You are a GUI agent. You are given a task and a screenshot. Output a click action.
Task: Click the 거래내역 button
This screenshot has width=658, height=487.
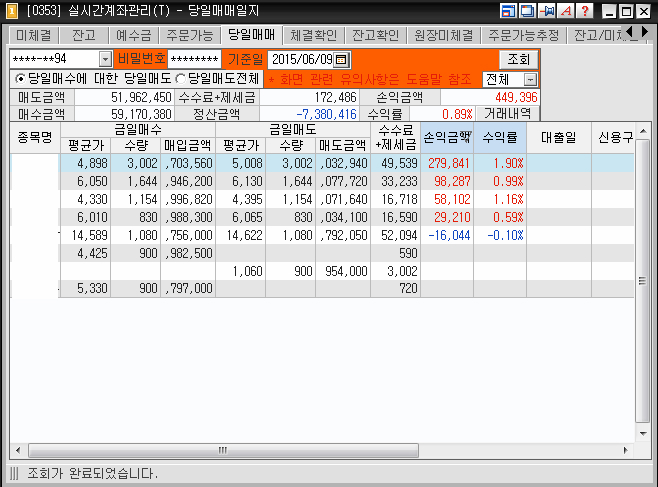(x=508, y=114)
